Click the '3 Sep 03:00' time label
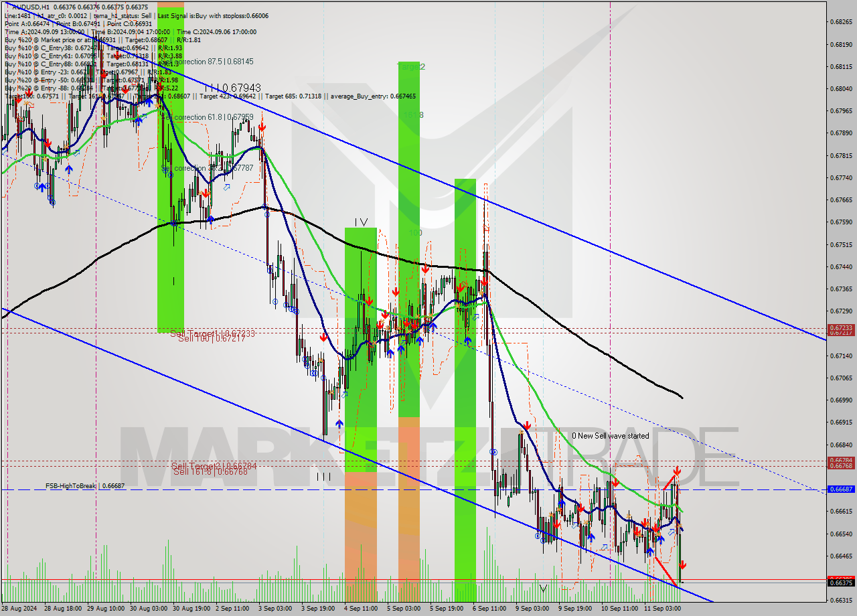 tap(275, 609)
